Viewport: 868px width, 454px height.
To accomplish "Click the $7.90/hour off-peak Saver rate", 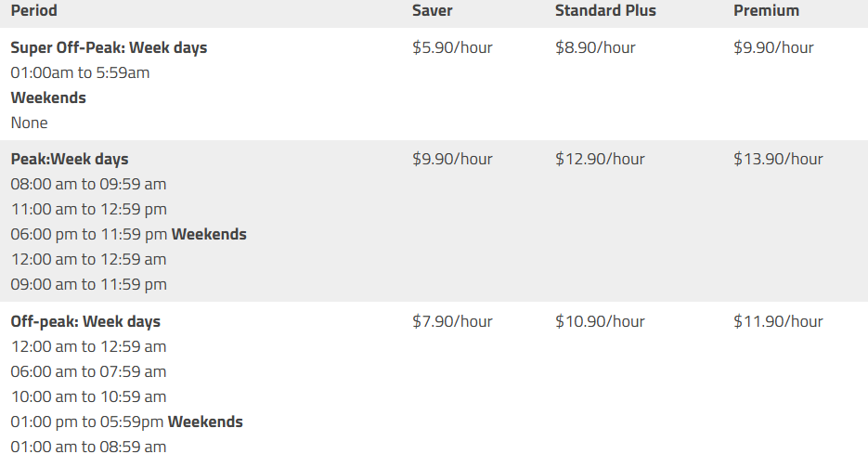I will click(452, 321).
